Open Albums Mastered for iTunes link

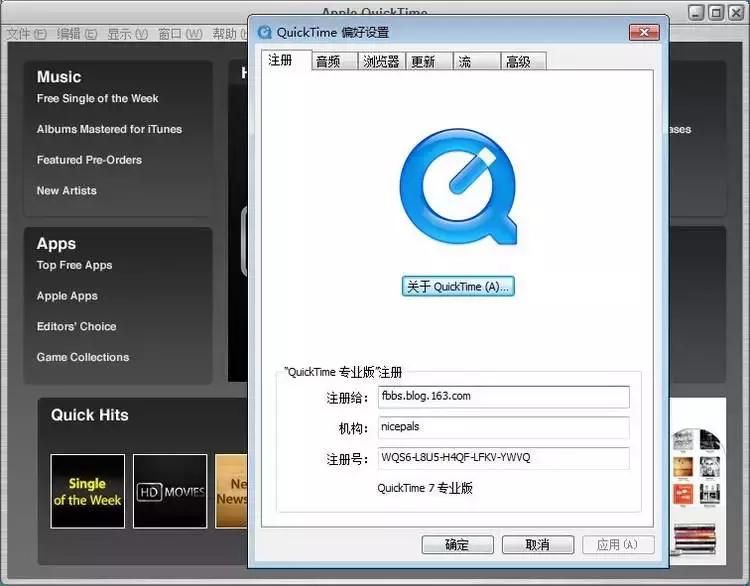(110, 129)
